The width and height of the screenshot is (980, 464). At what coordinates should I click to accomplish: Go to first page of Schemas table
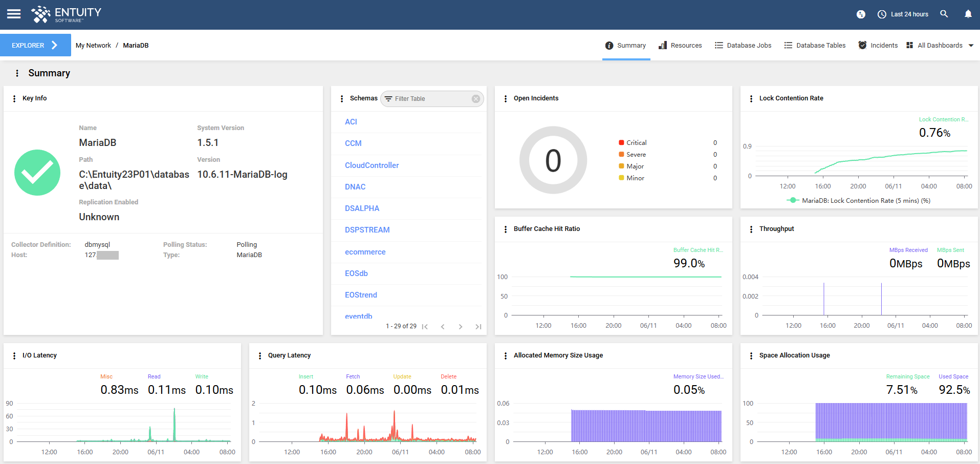pyautogui.click(x=425, y=327)
